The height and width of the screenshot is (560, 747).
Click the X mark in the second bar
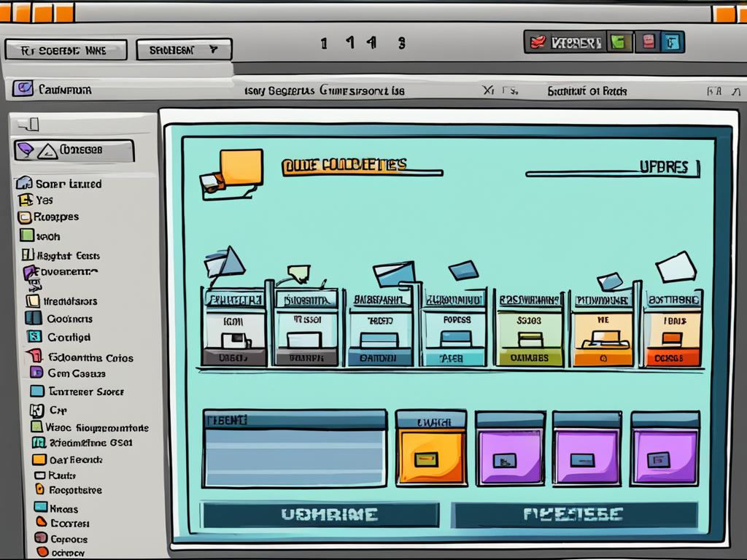point(488,90)
